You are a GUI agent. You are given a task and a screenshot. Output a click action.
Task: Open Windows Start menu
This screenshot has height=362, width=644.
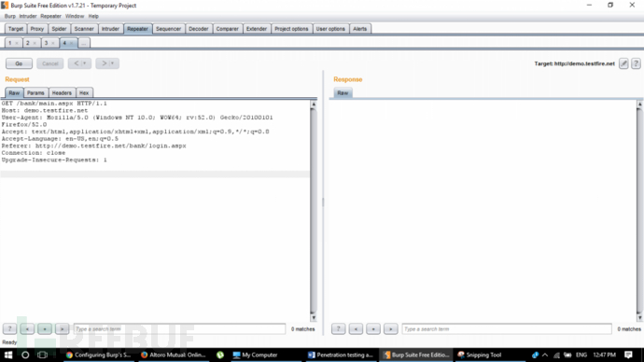[x=8, y=355]
